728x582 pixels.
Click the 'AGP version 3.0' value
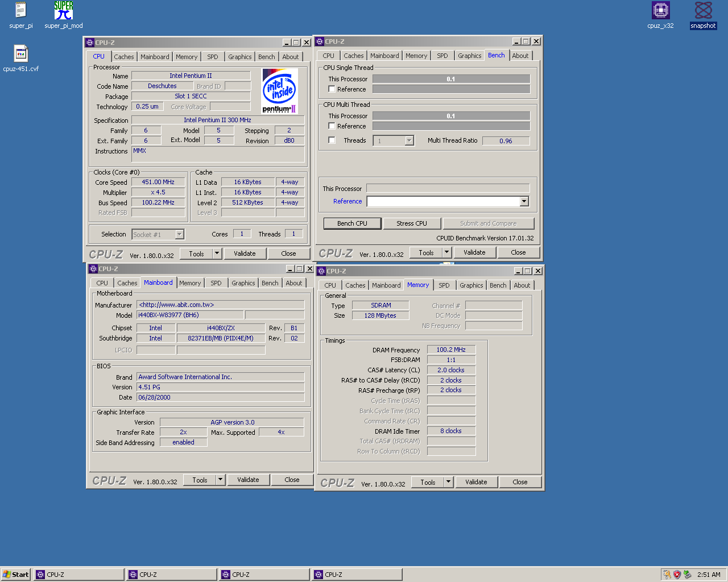tap(232, 422)
